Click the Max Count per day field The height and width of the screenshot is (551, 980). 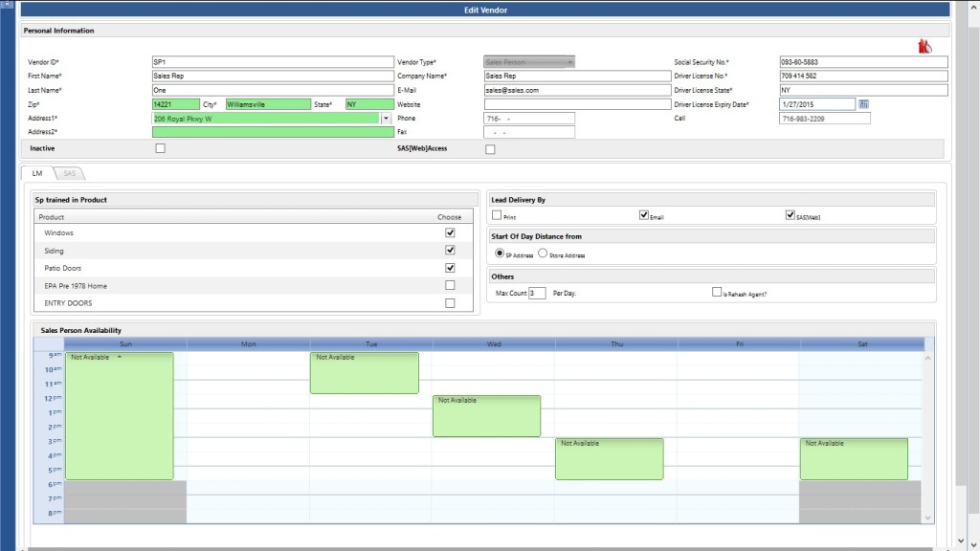(537, 293)
